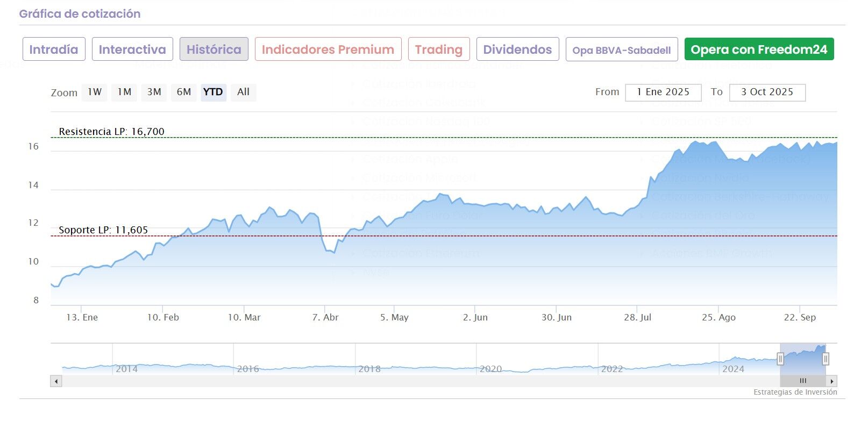Show All historical data range
The height and width of the screenshot is (428, 868).
point(243,92)
